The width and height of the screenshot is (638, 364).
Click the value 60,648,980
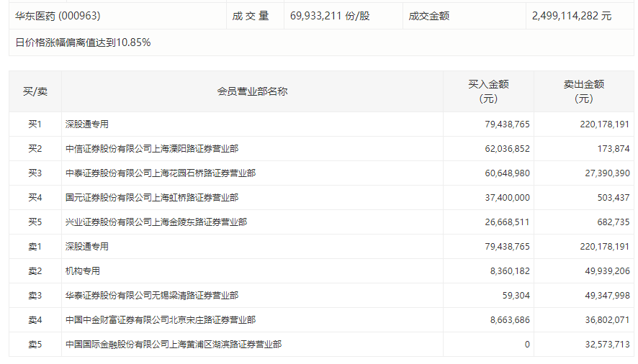tap(507, 173)
